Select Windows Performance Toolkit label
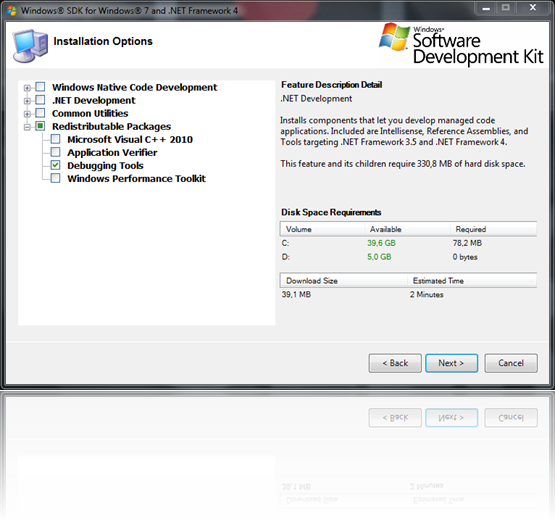The image size is (555, 520). pos(136,178)
